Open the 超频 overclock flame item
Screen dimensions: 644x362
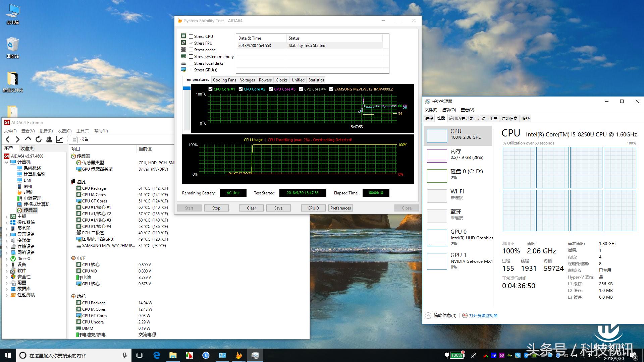[28, 192]
